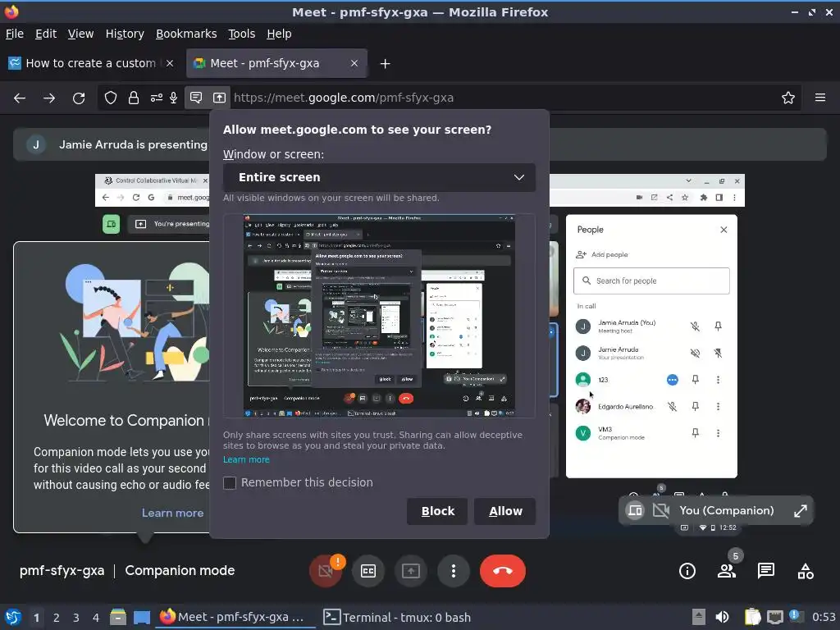Screen dimensions: 840x630
Task: Open Activities icon in Meet bar
Action: pyautogui.click(x=806, y=571)
